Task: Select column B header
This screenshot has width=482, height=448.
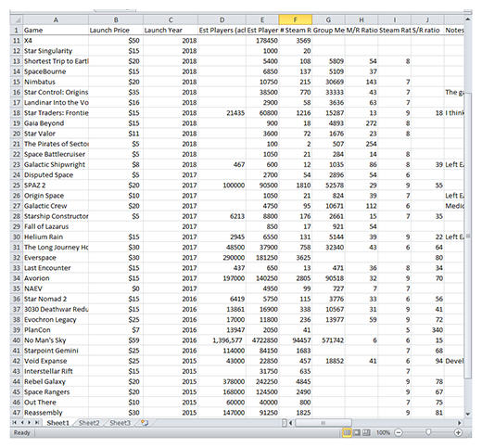Action: point(116,19)
